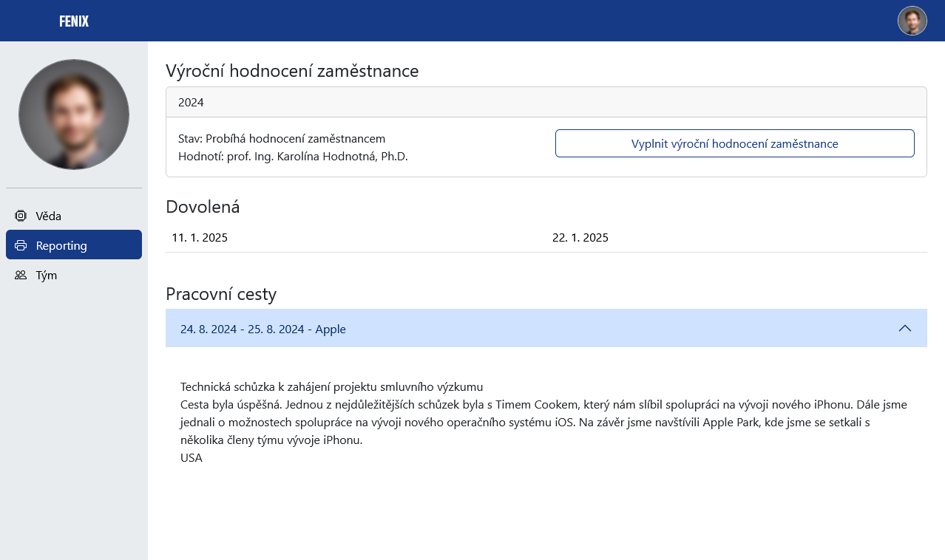Click the 2024 evaluation card header
Viewport: 945px width, 560px height.
(546, 102)
